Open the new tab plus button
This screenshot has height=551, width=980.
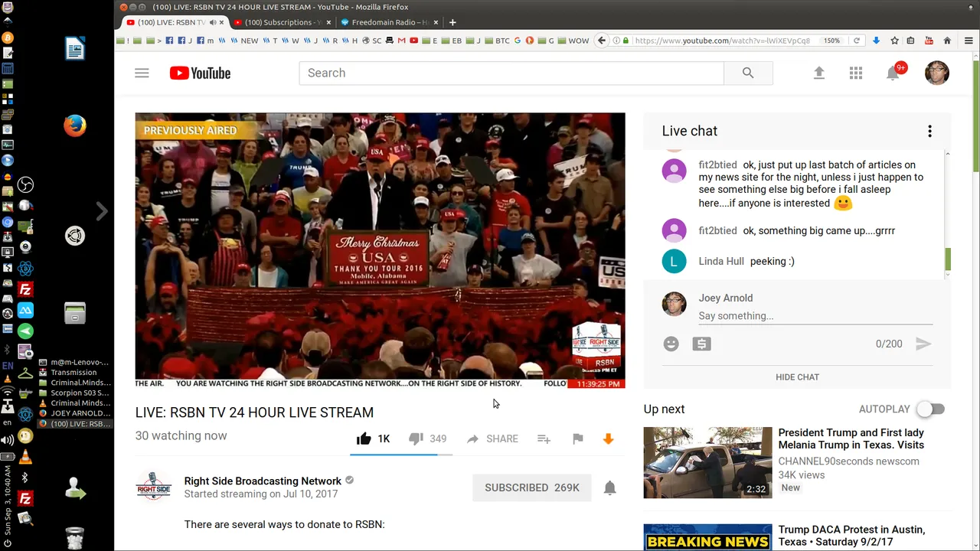click(452, 22)
